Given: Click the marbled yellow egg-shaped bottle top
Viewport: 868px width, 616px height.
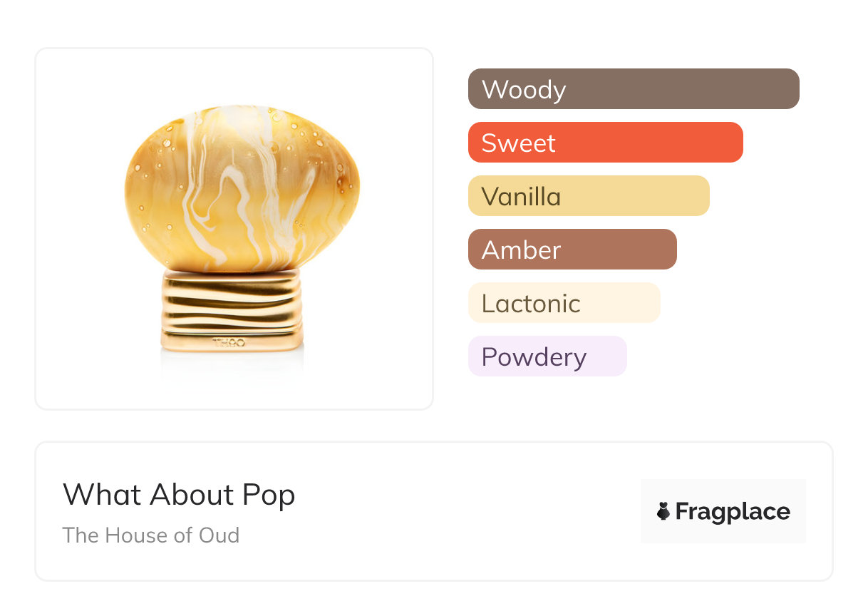Looking at the screenshot, I should (242, 187).
